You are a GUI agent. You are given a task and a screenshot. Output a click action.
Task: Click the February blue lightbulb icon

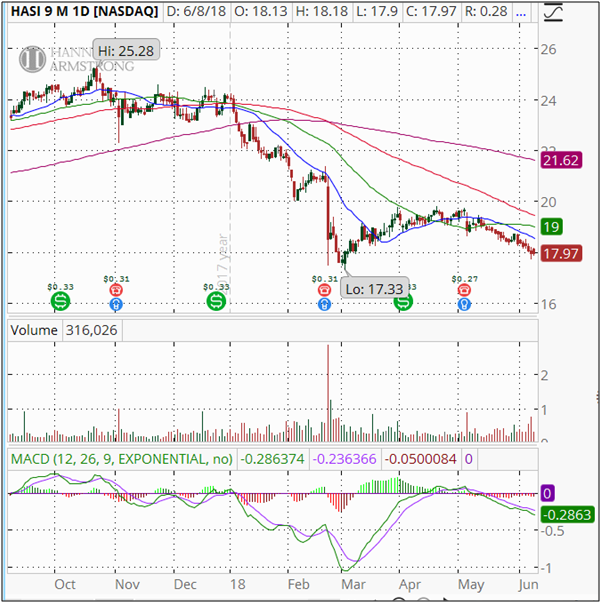(325, 305)
